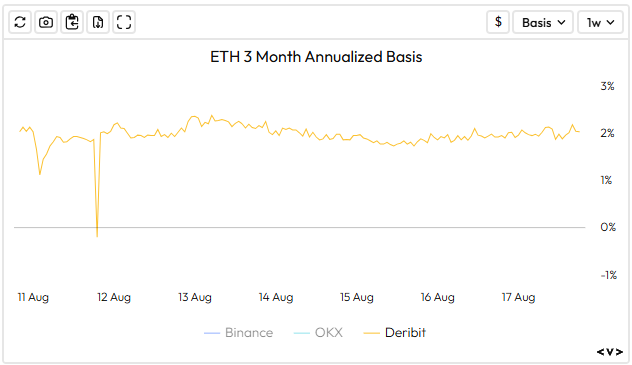Click the 0% axis label
The width and height of the screenshot is (632, 365).
coord(608,227)
